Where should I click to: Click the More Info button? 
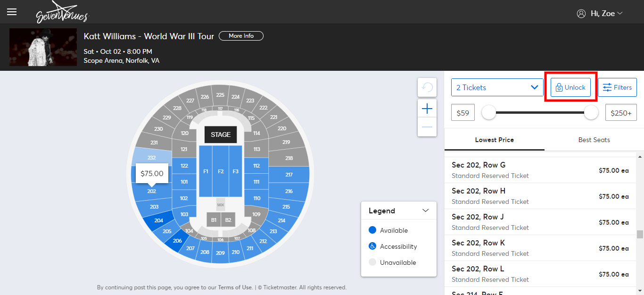241,36
